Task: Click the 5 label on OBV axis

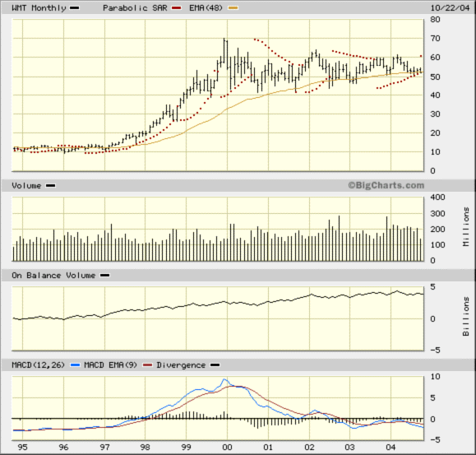Action: click(432, 287)
